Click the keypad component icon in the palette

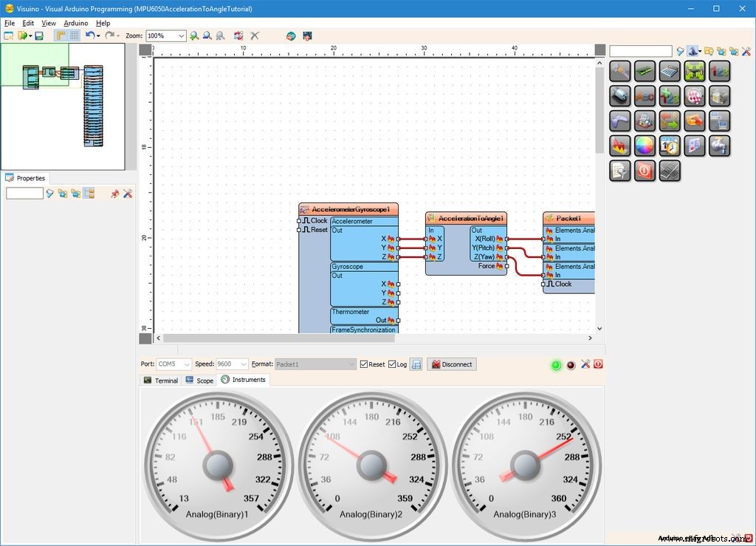670,171
